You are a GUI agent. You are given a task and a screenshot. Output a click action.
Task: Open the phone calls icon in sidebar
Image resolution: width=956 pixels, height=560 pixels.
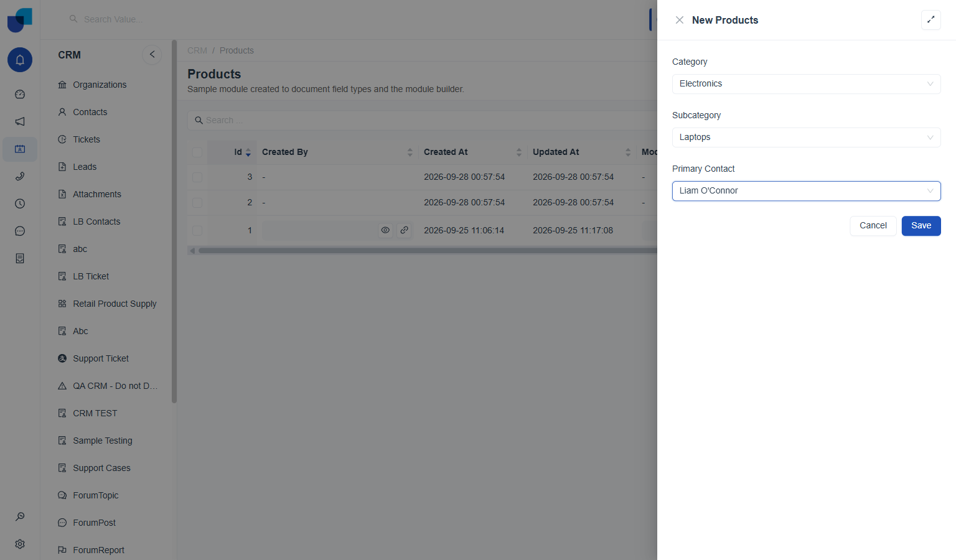pos(20,177)
